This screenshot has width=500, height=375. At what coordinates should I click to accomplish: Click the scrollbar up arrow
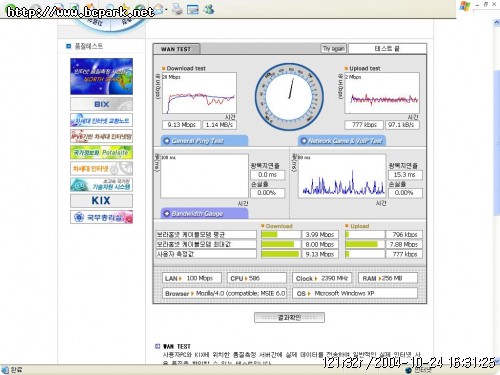(x=497, y=23)
